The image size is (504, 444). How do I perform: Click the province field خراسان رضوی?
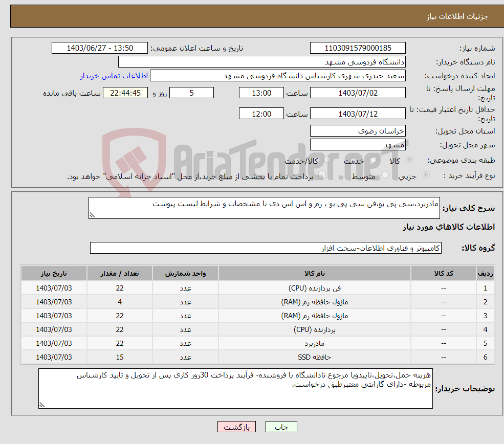(358, 131)
